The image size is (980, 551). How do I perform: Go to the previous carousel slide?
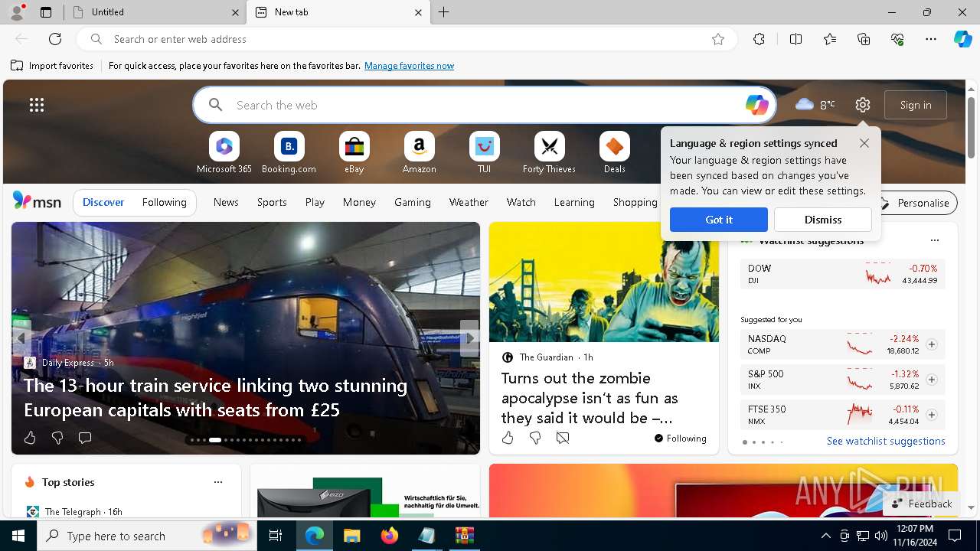[x=21, y=338]
